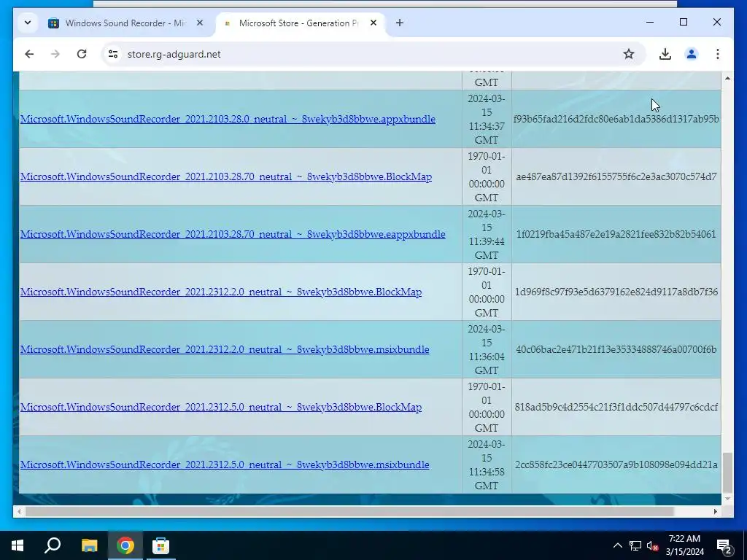Viewport: 747px width, 560px height.
Task: Open the notification center
Action: pyautogui.click(x=724, y=545)
